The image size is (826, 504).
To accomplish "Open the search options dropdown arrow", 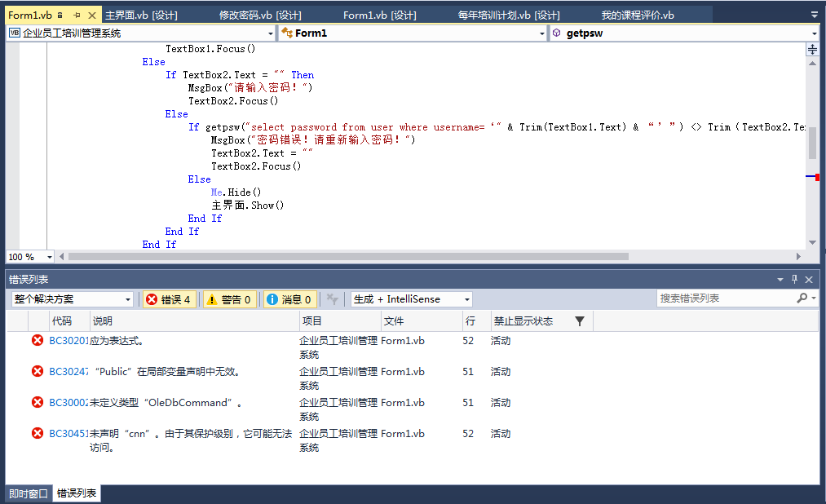I will click(x=814, y=298).
